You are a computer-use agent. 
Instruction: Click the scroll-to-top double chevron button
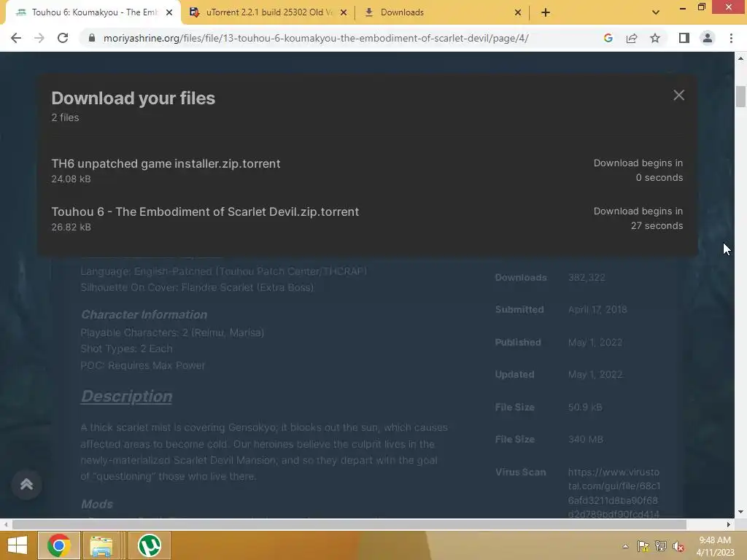pos(27,485)
